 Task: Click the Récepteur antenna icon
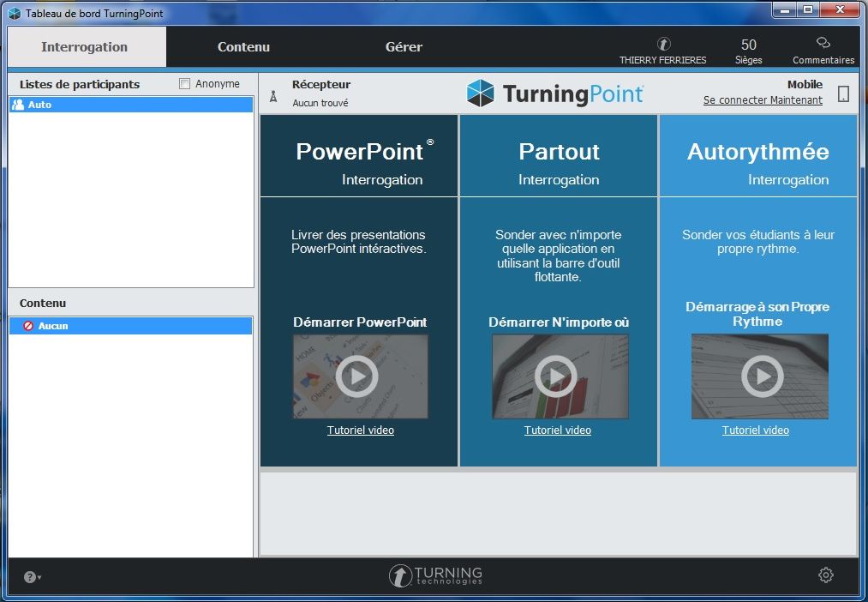(273, 96)
